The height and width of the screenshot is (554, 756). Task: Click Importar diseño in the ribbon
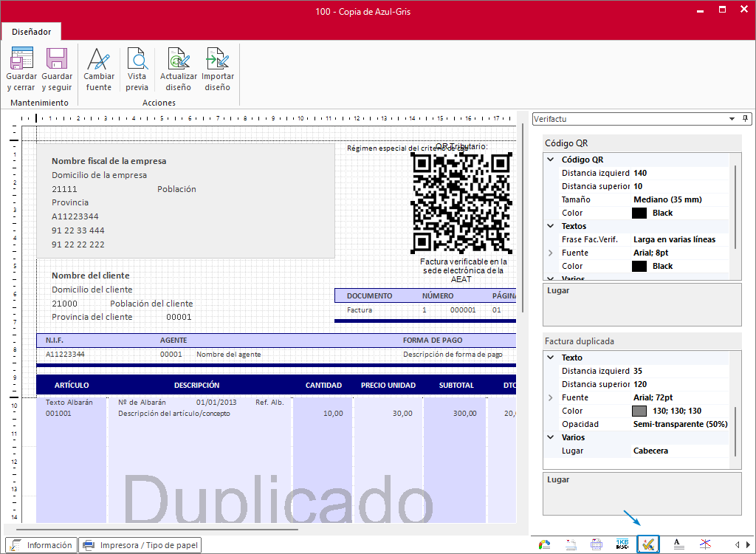tap(217, 68)
